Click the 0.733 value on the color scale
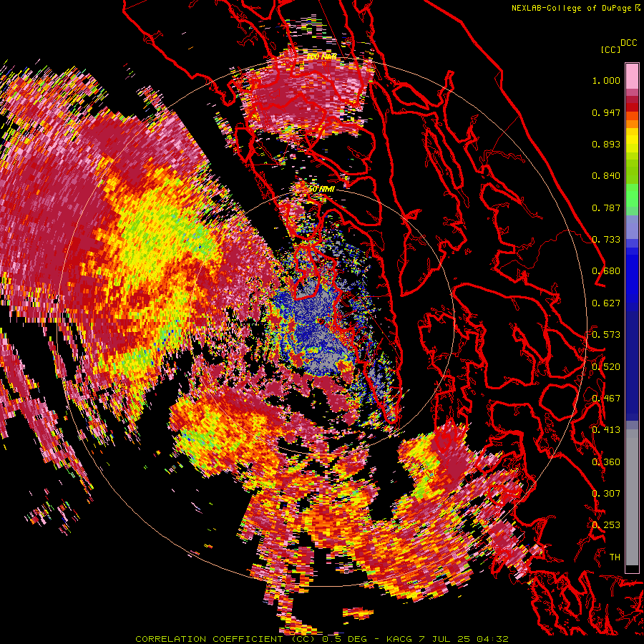The width and height of the screenshot is (644, 644). pyautogui.click(x=606, y=240)
